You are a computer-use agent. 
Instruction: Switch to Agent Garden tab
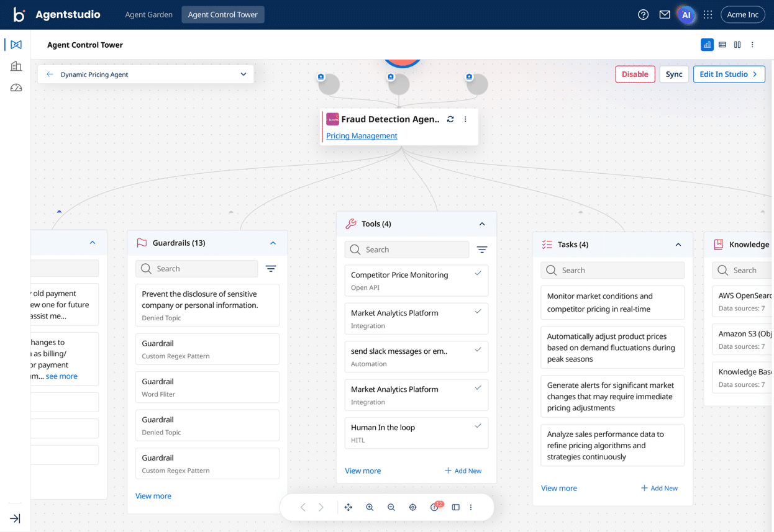point(149,14)
